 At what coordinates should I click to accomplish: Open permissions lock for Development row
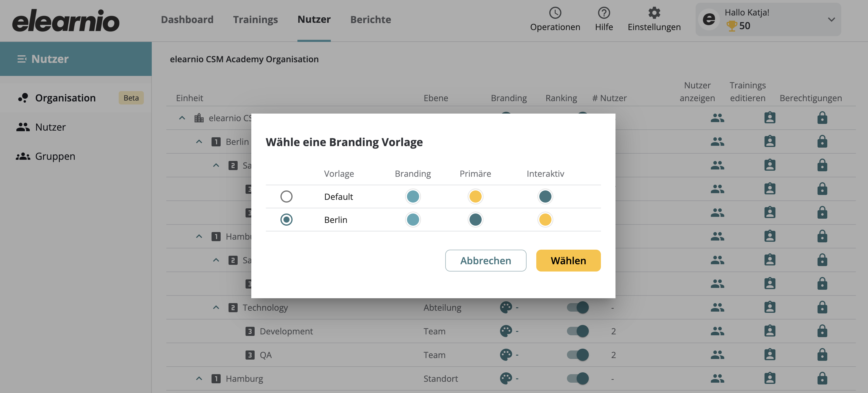click(x=822, y=331)
